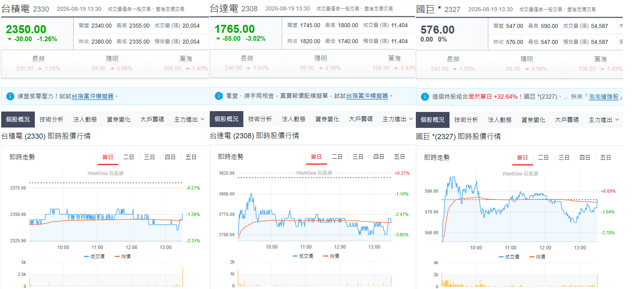Click the 1765.00 price of 台達電
This screenshot has width=644, height=289.
235,29
